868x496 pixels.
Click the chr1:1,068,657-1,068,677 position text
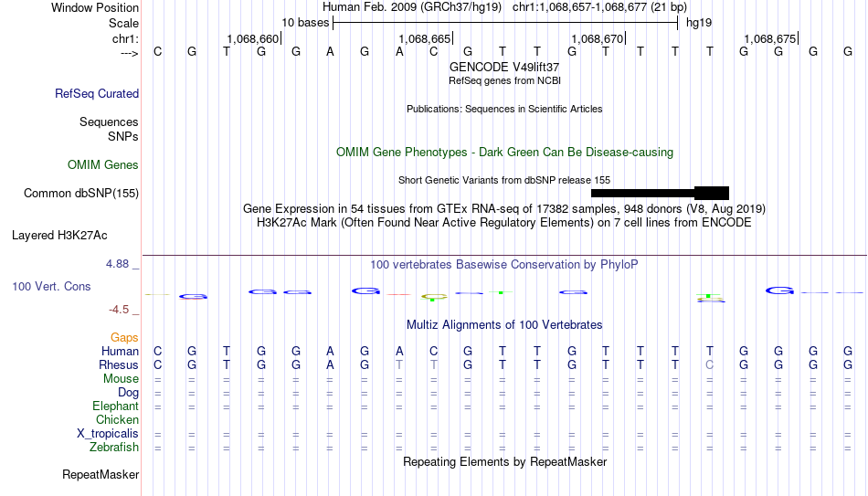click(x=599, y=7)
